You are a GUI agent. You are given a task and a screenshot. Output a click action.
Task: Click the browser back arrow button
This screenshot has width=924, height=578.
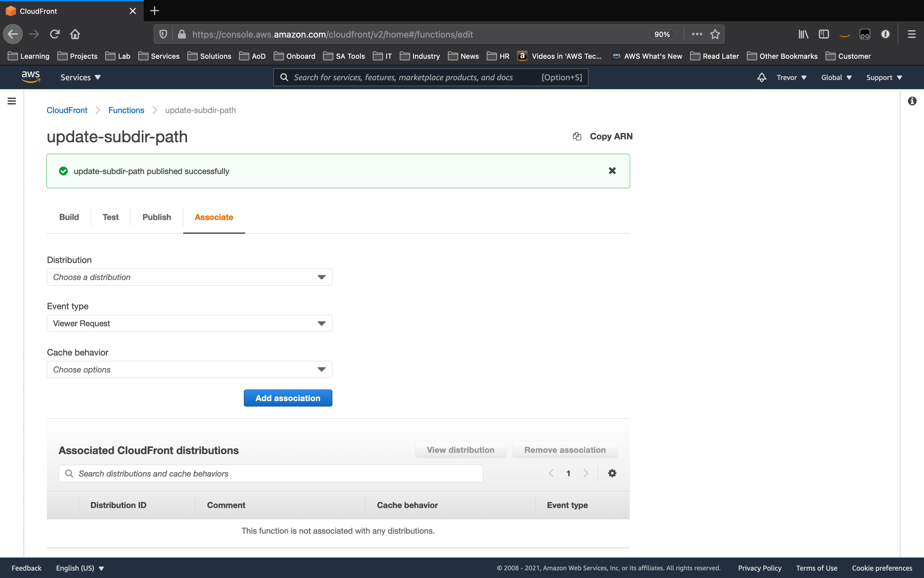(13, 34)
